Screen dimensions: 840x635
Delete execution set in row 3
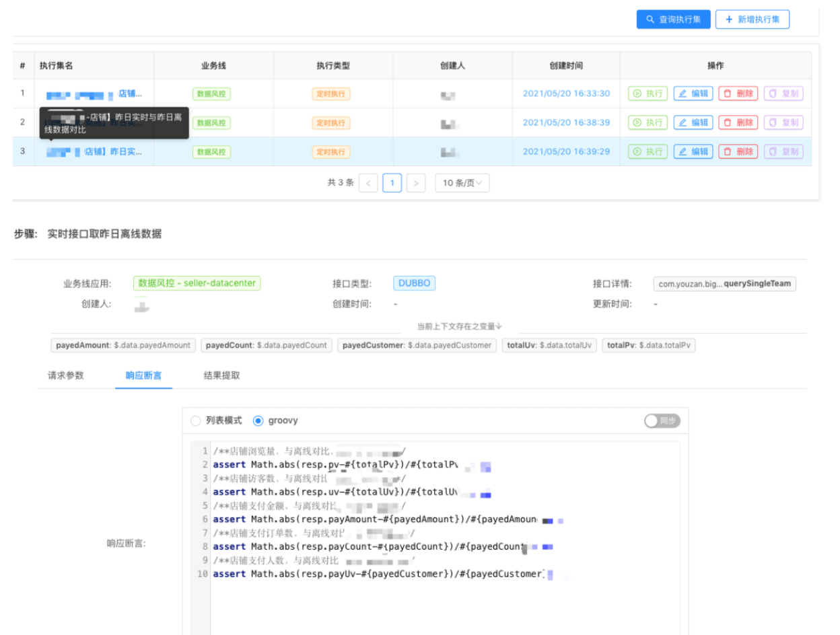(x=738, y=151)
